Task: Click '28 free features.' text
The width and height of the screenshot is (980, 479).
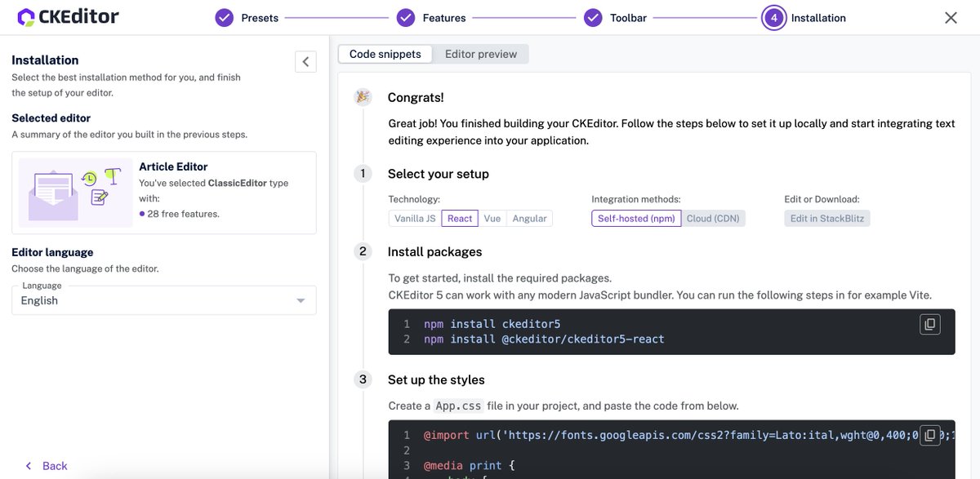Action: pos(184,214)
